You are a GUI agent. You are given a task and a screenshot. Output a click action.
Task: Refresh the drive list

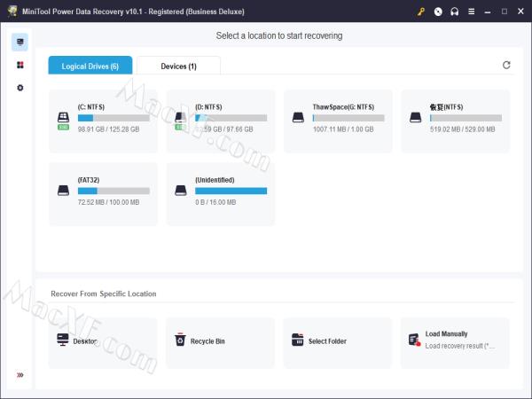(x=506, y=65)
